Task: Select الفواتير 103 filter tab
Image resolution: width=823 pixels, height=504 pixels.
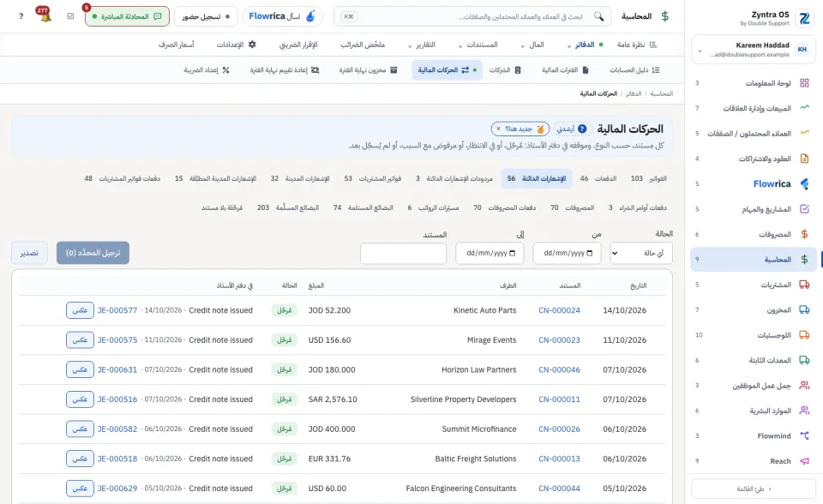Action: [x=649, y=178]
